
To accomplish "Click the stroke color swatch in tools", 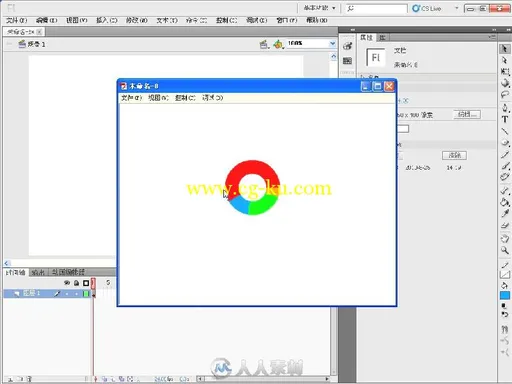I will pos(505,274).
